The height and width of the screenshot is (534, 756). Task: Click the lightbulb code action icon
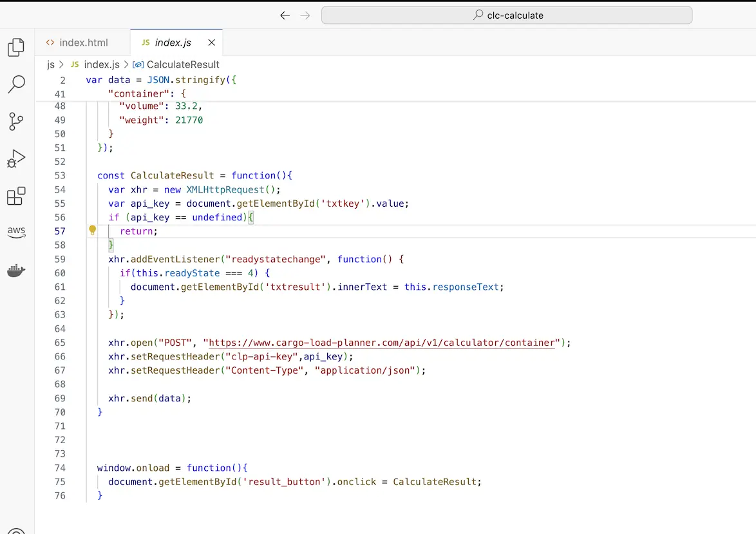[x=93, y=231]
